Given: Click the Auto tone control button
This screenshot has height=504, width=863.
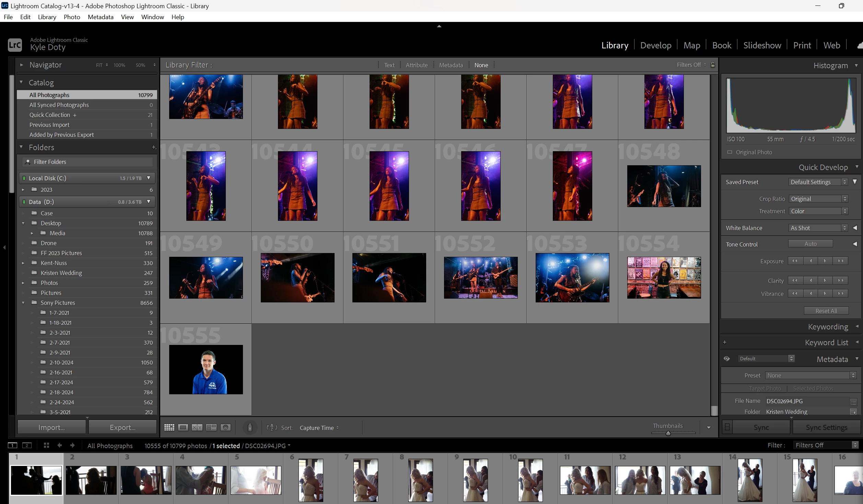Looking at the screenshot, I should (x=810, y=244).
